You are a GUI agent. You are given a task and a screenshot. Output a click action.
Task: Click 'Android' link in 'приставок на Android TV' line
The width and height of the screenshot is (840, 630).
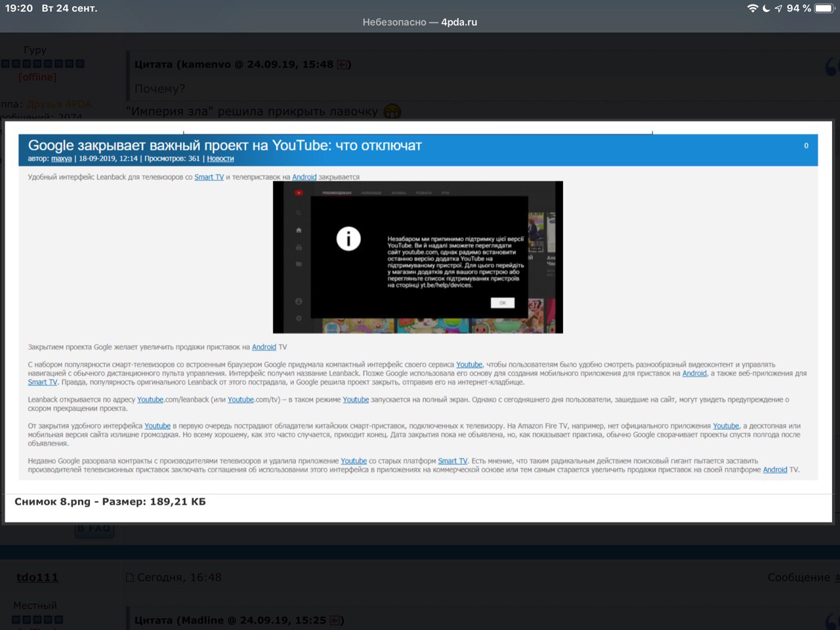point(264,347)
